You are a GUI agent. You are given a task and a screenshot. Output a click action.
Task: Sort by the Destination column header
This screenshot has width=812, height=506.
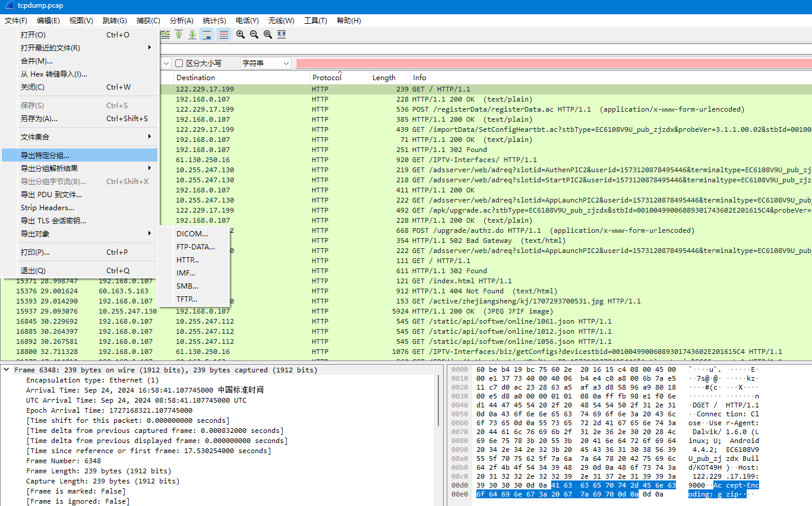[241, 77]
